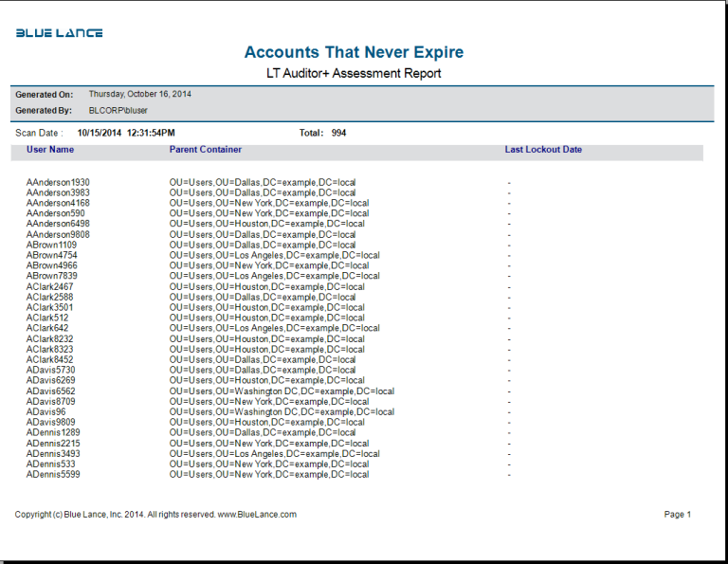The height and width of the screenshot is (564, 728).
Task: Click the 'Accounts That Never Expire' title
Action: click(x=354, y=52)
